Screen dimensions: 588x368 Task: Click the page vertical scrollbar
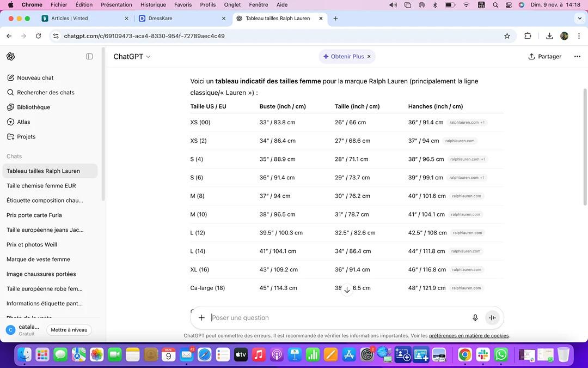click(585, 147)
